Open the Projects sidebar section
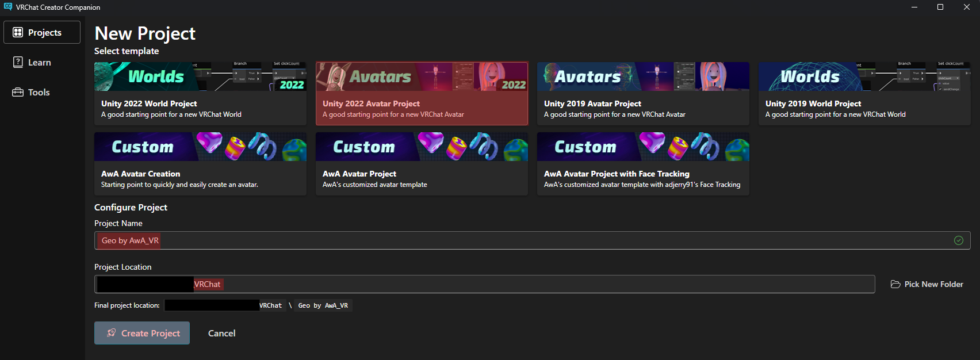The width and height of the screenshot is (980, 360). tap(42, 32)
